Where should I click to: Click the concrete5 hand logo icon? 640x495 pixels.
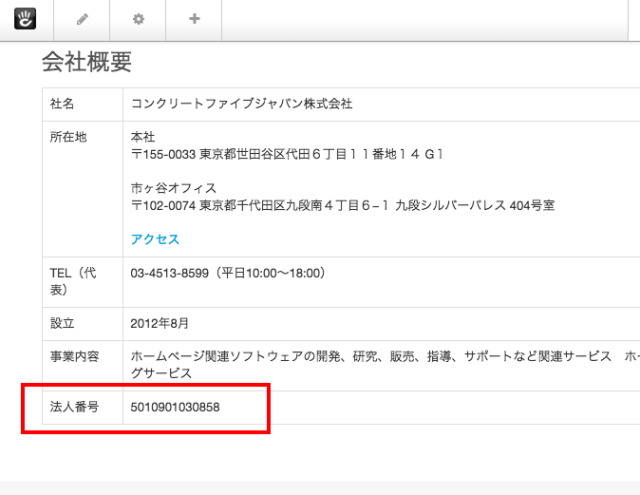pos(25,19)
